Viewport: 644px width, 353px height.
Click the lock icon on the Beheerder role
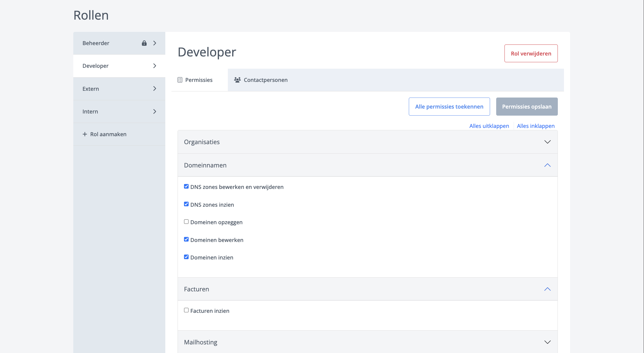[x=144, y=43]
